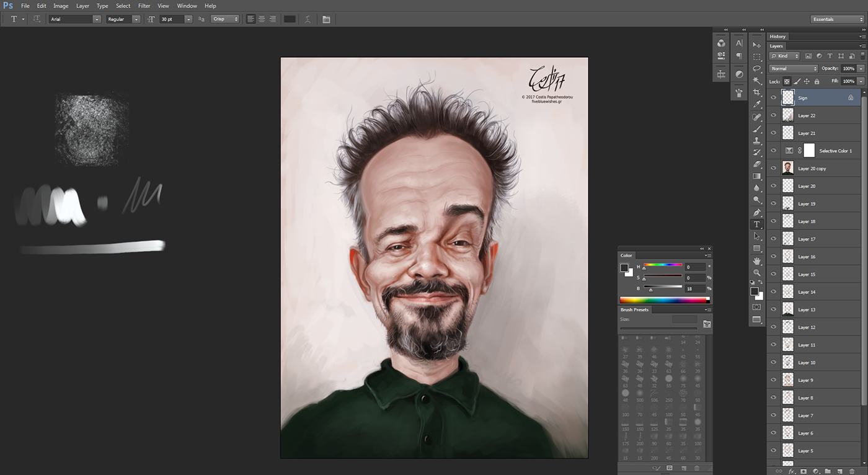The image size is (868, 475).
Task: Open the blend mode dropdown showing Normal
Action: click(794, 68)
